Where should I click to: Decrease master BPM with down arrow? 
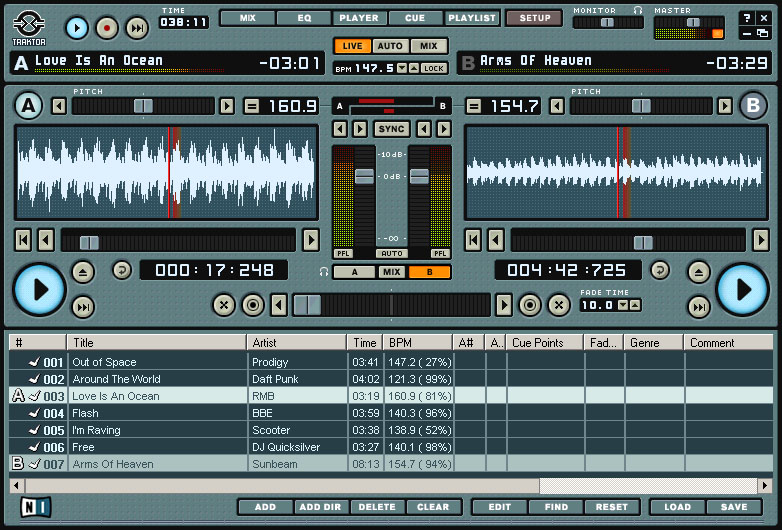point(402,68)
